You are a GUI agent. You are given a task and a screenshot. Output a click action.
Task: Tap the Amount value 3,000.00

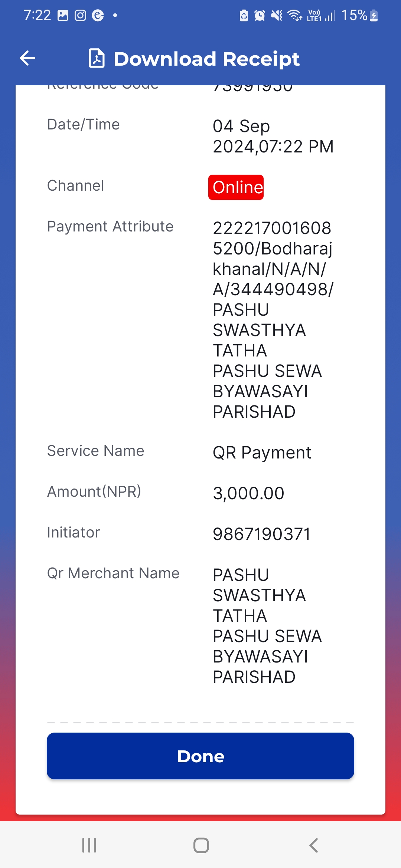(x=248, y=493)
